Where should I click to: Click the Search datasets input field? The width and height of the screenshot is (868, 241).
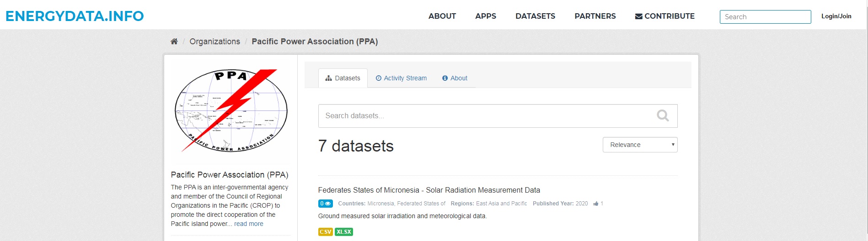498,116
